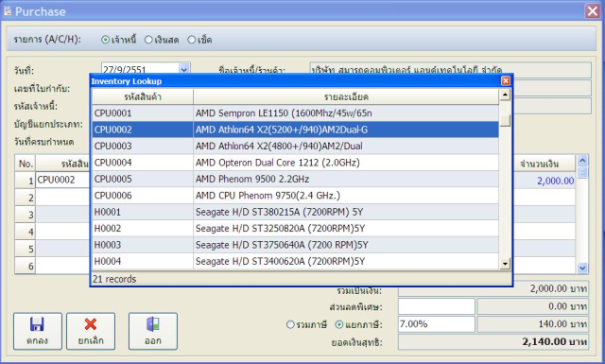Select the เงินสด radio option
The width and height of the screenshot is (605, 364).
(162, 40)
